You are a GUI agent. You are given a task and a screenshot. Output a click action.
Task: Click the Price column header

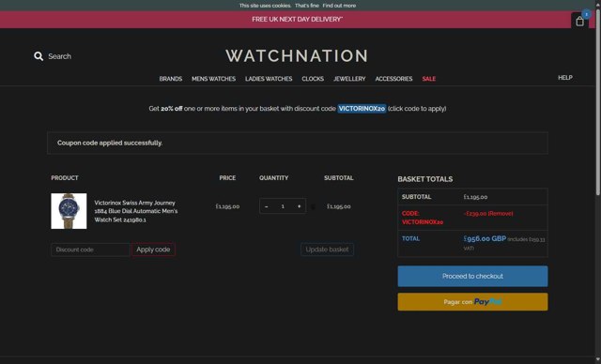click(227, 178)
